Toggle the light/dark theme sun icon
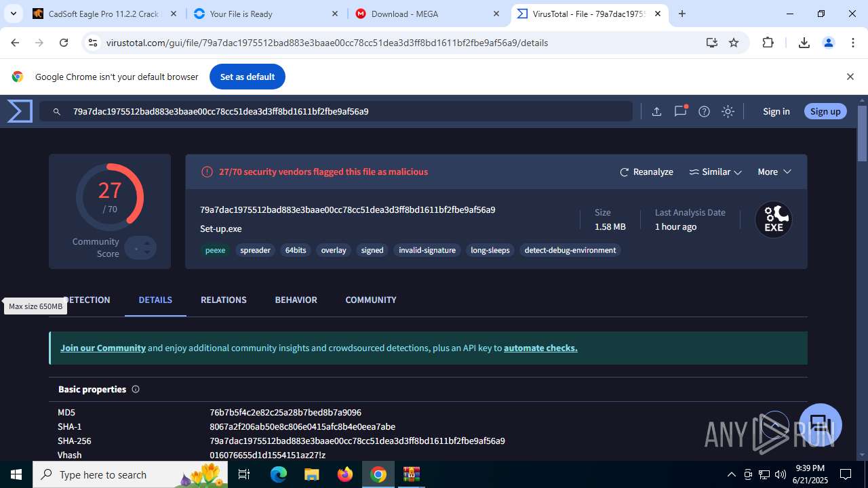This screenshot has height=488, width=868. click(728, 112)
